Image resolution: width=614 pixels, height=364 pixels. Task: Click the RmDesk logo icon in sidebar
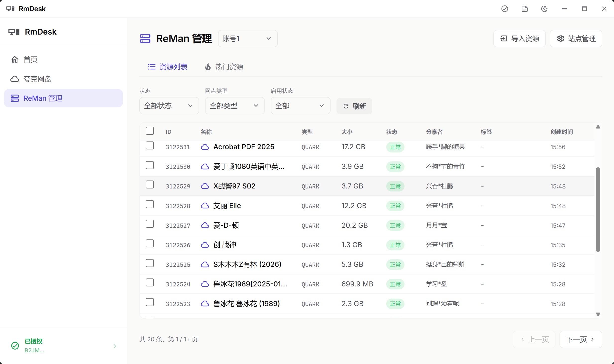[x=14, y=32]
